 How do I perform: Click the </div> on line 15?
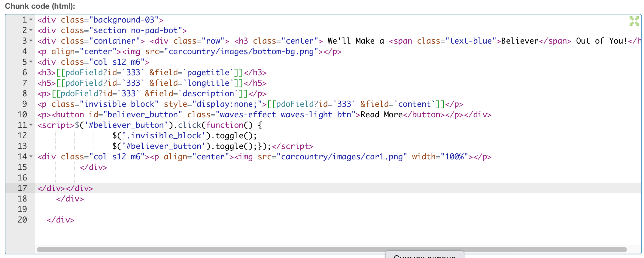point(93,167)
